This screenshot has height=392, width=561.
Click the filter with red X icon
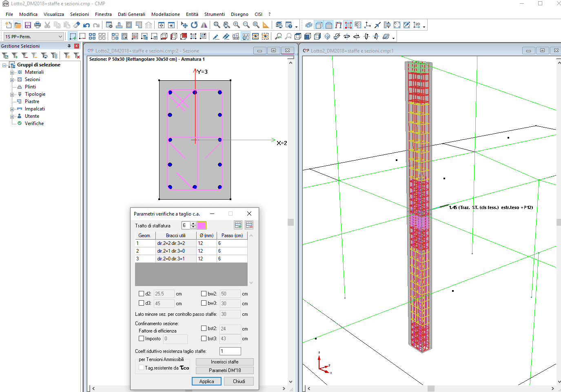pyautogui.click(x=77, y=55)
